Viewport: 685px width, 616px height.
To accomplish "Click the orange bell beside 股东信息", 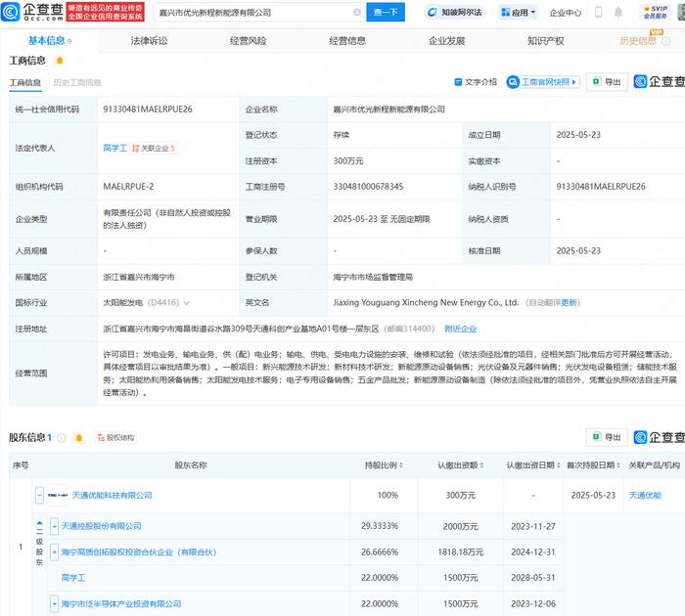I will [79, 437].
